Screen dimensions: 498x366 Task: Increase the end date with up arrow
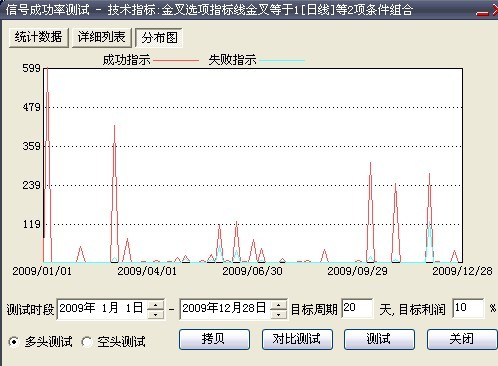pos(278,305)
